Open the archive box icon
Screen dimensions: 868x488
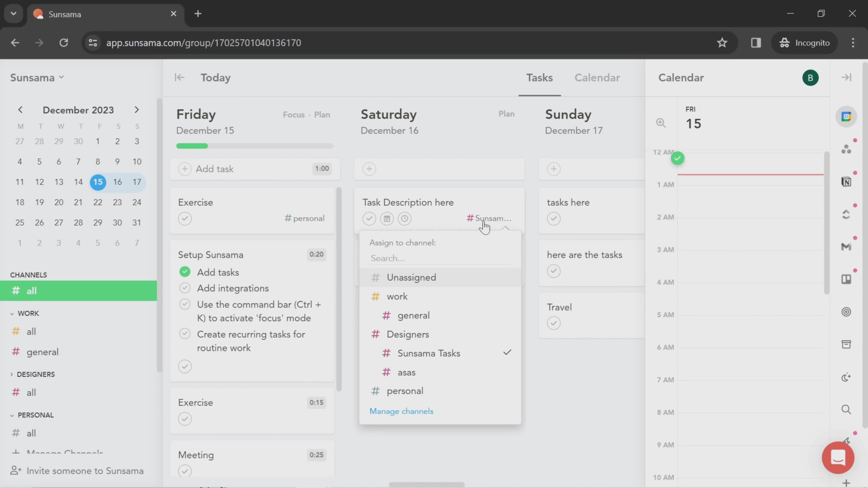click(x=846, y=344)
